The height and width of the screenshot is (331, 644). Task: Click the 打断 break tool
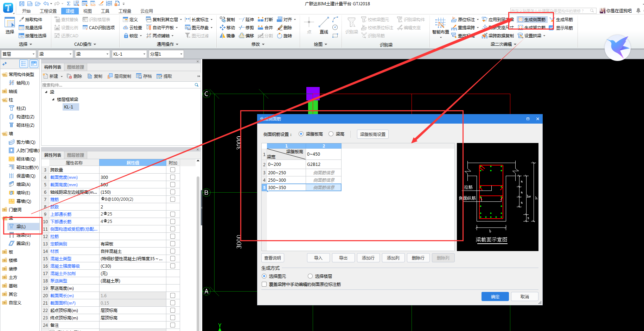265,19
